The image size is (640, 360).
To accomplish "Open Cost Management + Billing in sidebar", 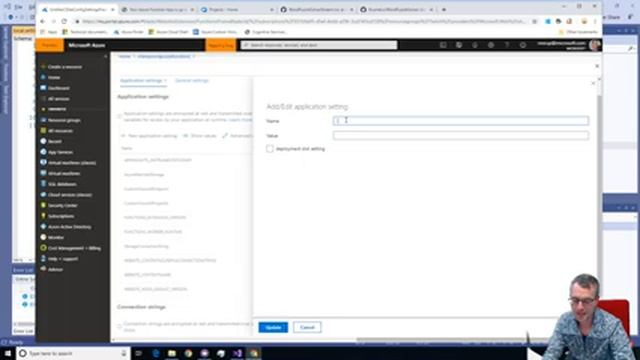I will [x=71, y=248].
